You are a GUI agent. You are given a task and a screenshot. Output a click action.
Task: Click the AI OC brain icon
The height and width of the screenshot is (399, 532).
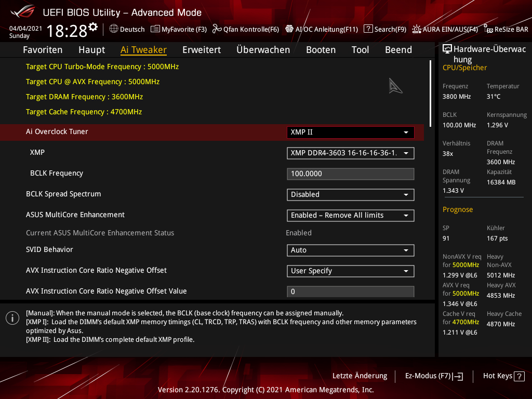289,29
